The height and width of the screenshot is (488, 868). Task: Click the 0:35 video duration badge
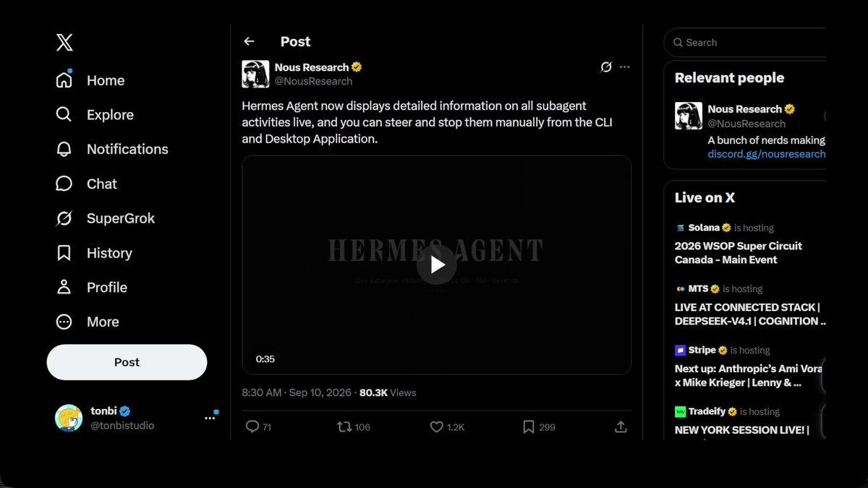point(265,359)
